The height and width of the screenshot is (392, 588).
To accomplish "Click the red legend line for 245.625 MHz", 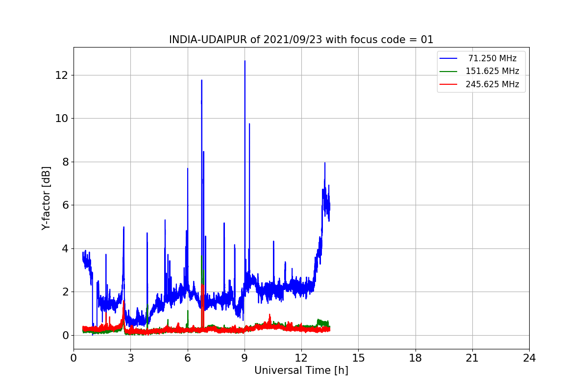I will (x=448, y=84).
